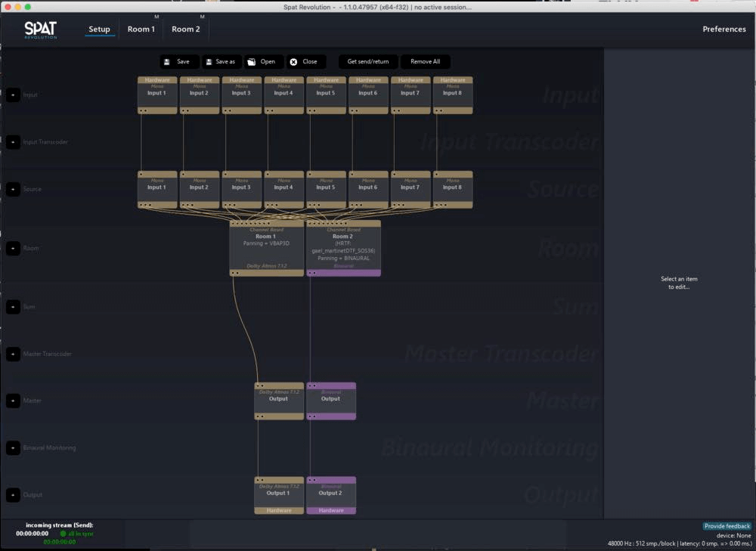Click the Save as disk icon
The width and height of the screenshot is (756, 551).
(207, 62)
